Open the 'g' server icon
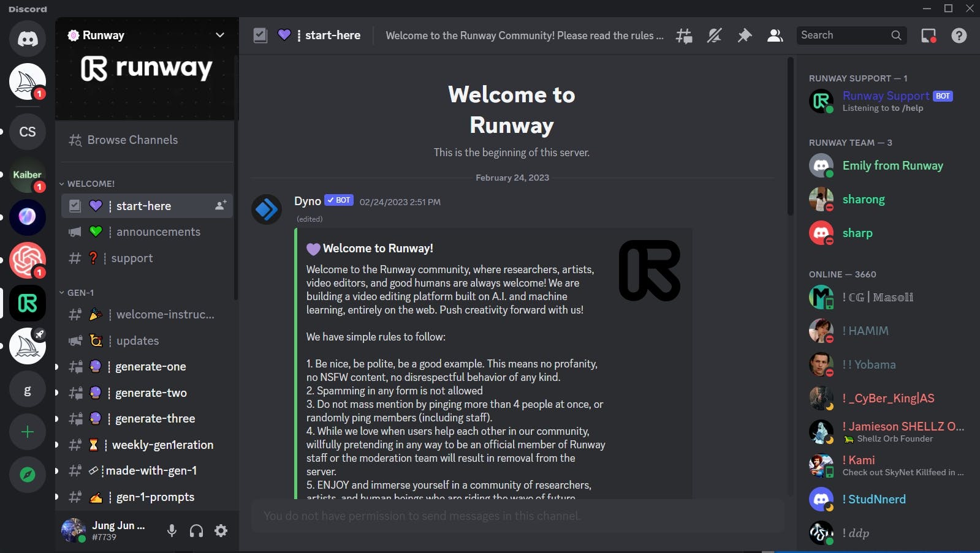Image resolution: width=980 pixels, height=553 pixels. [28, 389]
